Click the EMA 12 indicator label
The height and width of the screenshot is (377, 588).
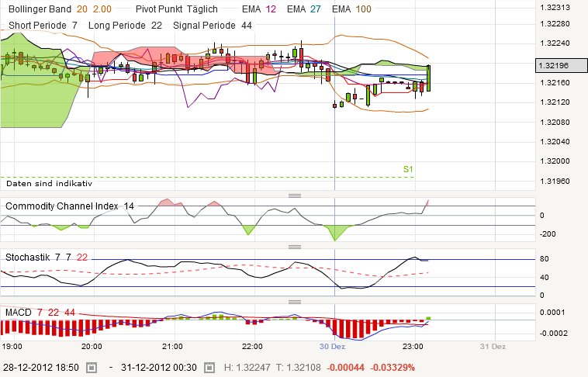coord(254,9)
